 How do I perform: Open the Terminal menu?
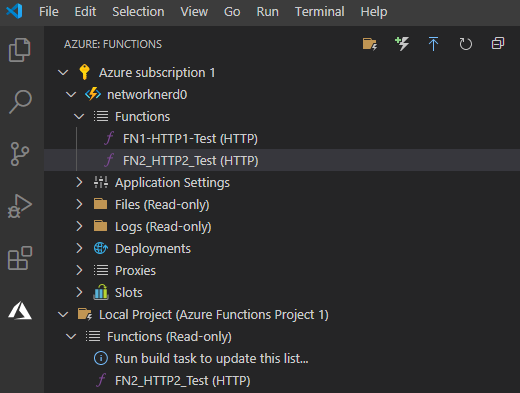tap(320, 12)
